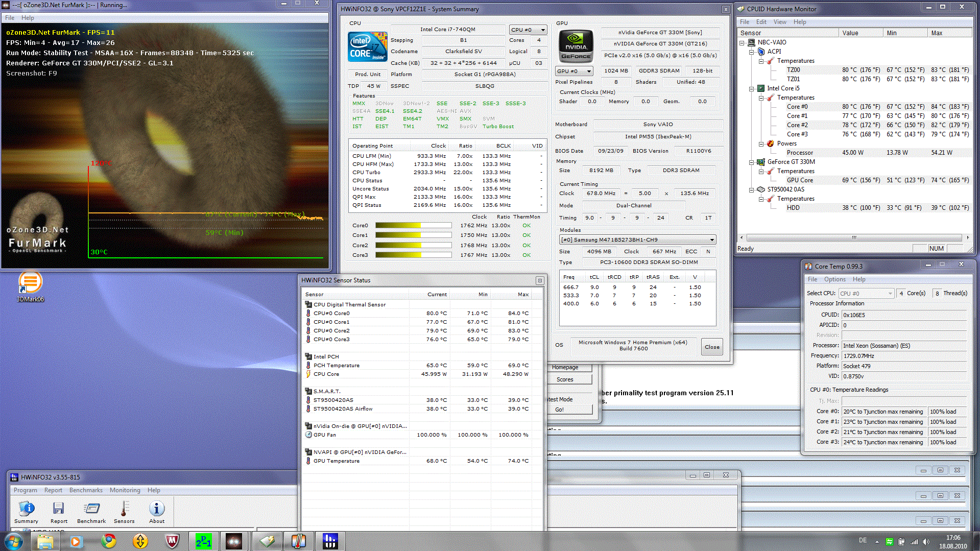Click the Core3 clock usage bar

(x=413, y=255)
